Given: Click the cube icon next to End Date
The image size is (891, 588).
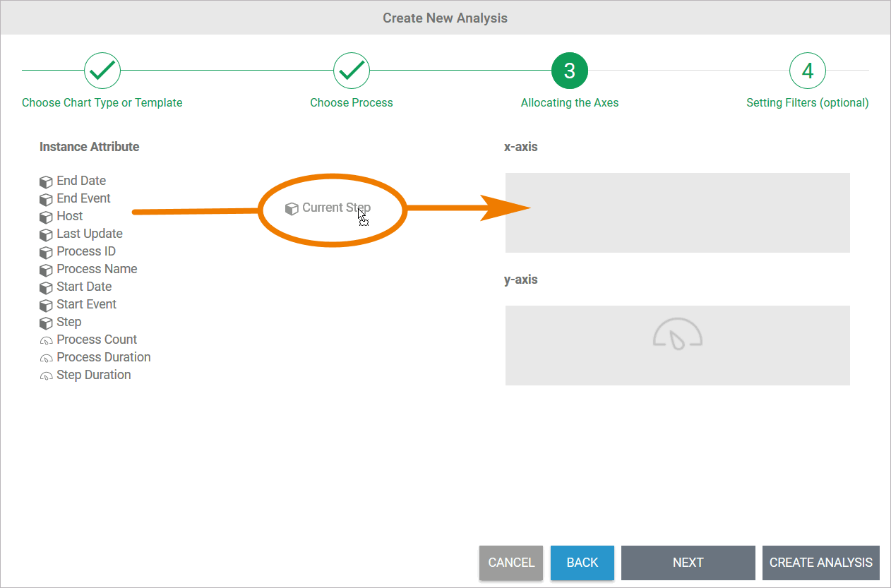Looking at the screenshot, I should pos(47,181).
